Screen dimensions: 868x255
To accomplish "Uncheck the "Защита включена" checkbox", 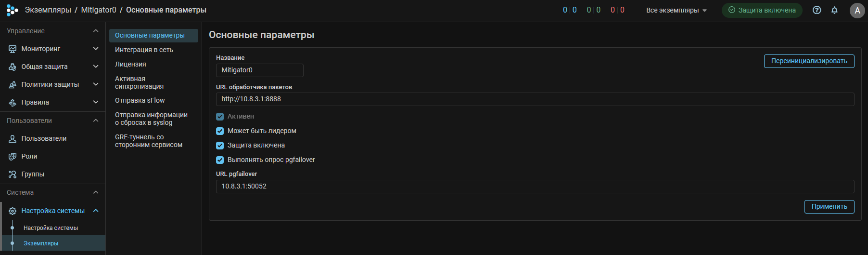I will (220, 146).
